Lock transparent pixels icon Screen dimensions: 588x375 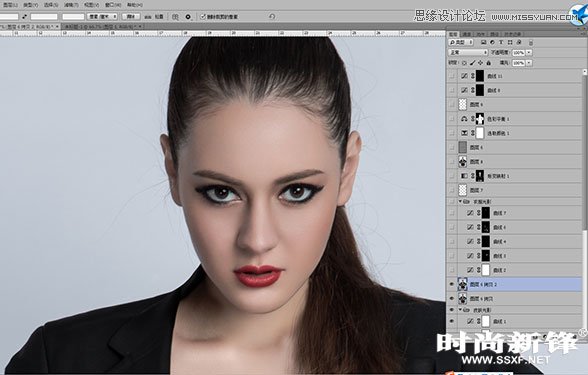[464, 63]
